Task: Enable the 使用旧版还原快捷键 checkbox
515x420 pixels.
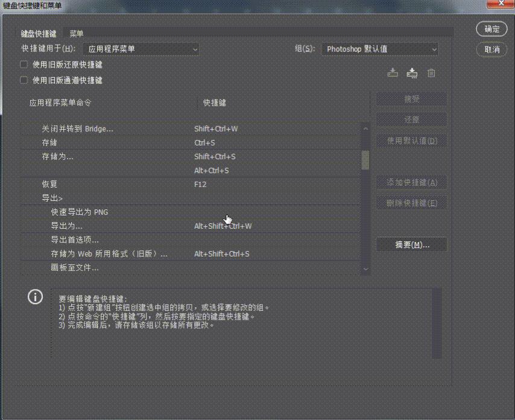Action: (x=24, y=65)
